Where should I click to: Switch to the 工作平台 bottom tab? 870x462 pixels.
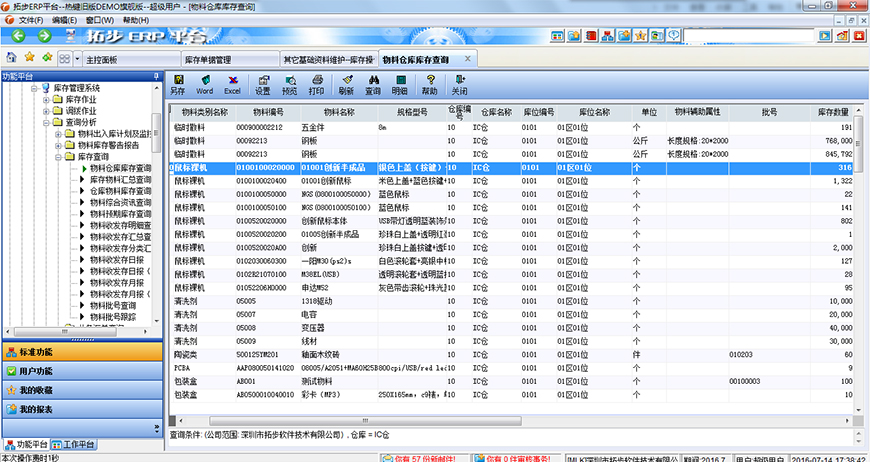75,444
